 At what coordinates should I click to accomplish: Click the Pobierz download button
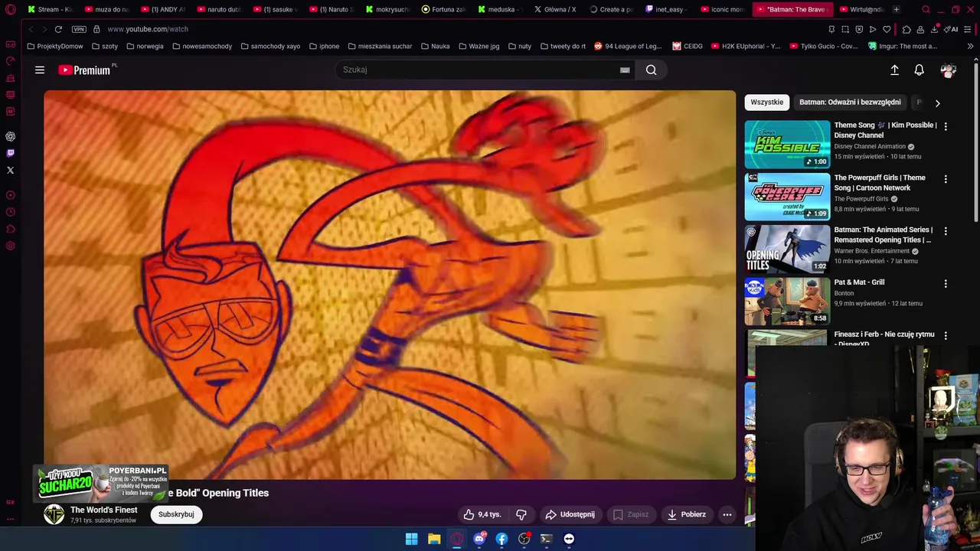pyautogui.click(x=686, y=514)
